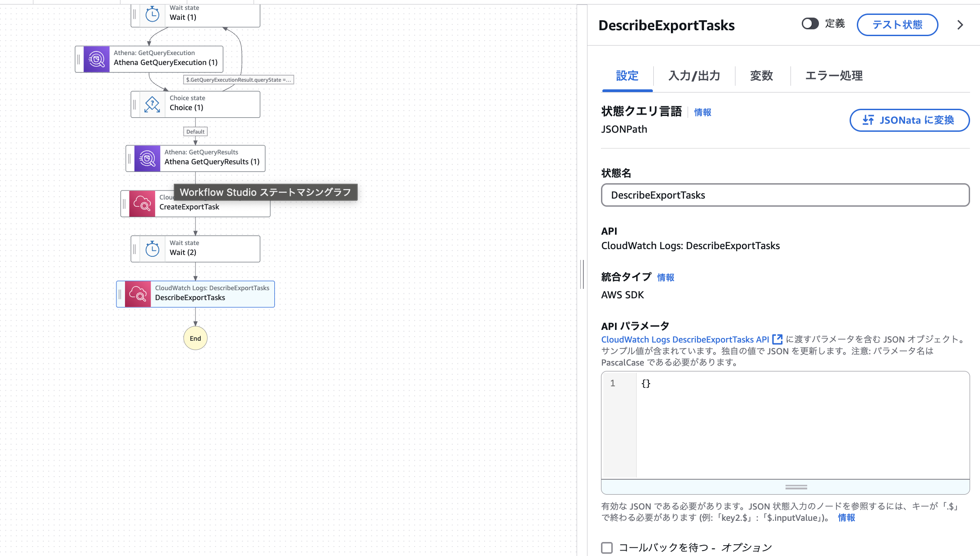The image size is (980, 556).
Task: Click the End node circle
Action: click(195, 338)
